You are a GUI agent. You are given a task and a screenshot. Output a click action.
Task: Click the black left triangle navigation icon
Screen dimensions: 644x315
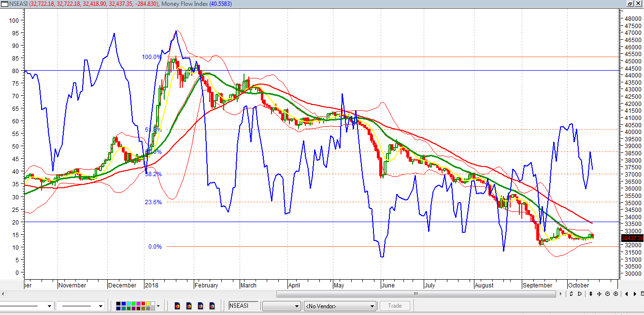627,294
